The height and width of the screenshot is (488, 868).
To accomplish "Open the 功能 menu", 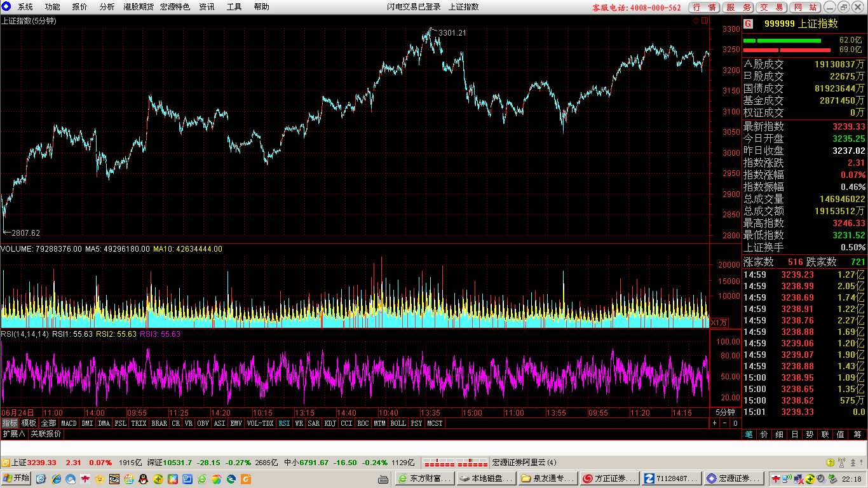I will [53, 7].
